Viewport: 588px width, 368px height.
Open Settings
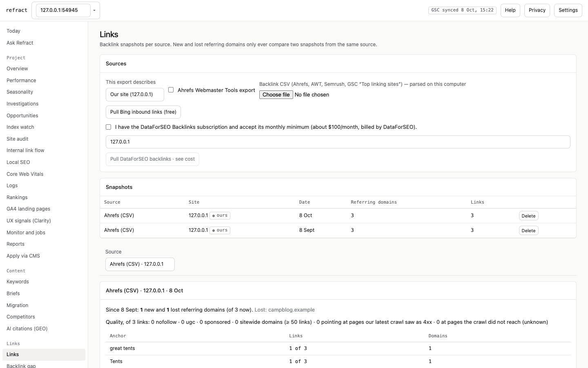(x=568, y=10)
